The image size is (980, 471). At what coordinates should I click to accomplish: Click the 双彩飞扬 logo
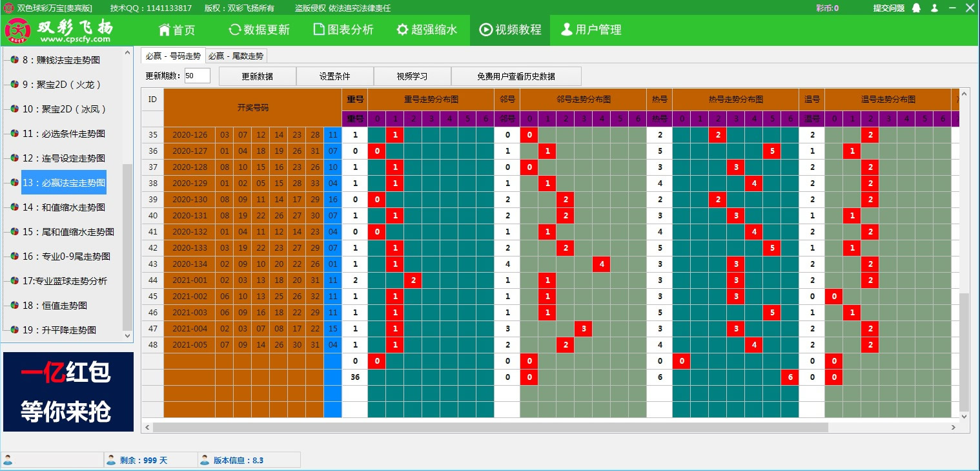tap(58, 30)
